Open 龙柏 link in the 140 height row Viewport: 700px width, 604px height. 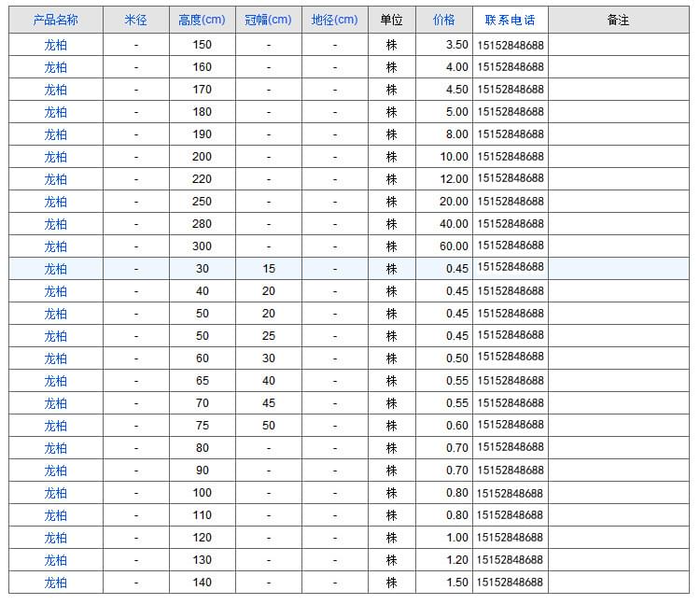pos(56,583)
